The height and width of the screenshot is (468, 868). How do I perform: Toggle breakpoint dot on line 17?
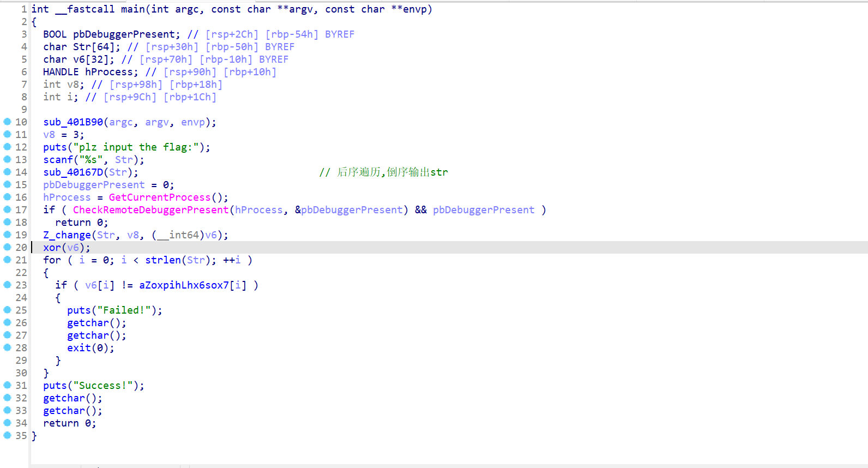[x=7, y=209]
